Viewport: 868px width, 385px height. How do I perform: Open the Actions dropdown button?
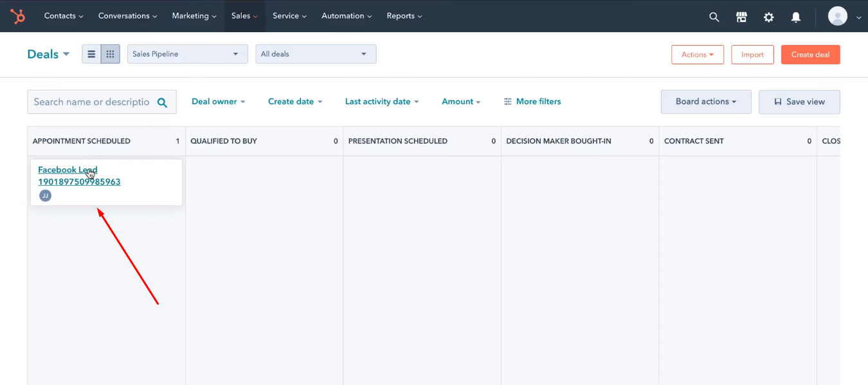point(698,55)
